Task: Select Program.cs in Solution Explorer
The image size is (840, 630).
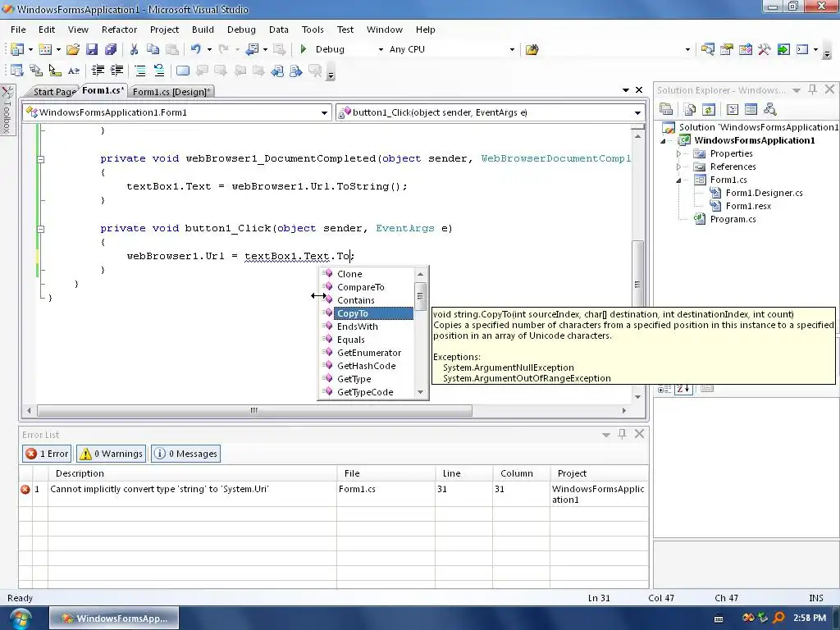Action: point(733,219)
